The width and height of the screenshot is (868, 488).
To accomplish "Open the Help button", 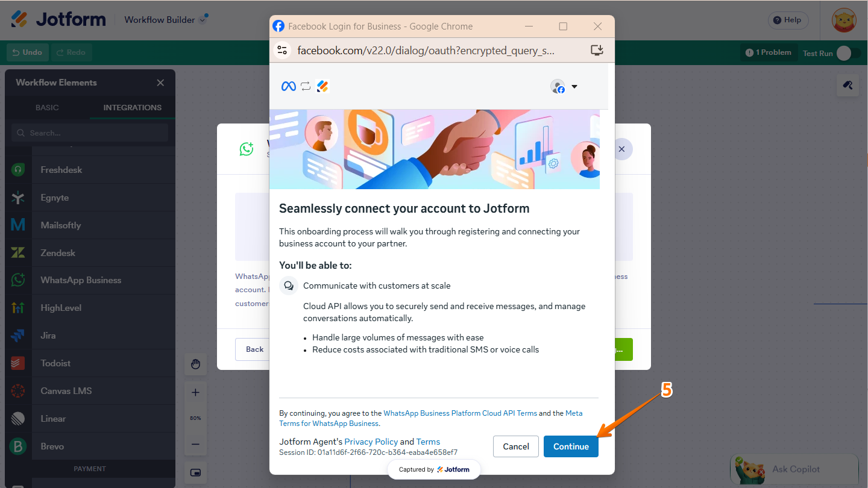I will [788, 20].
